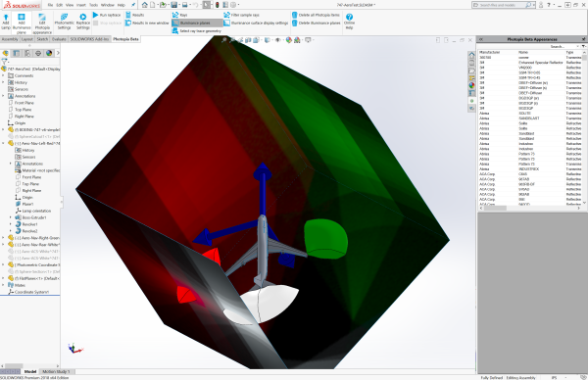Image resolution: width=588 pixels, height=380 pixels.
Task: Open the Edit menu
Action: [x=60, y=5]
